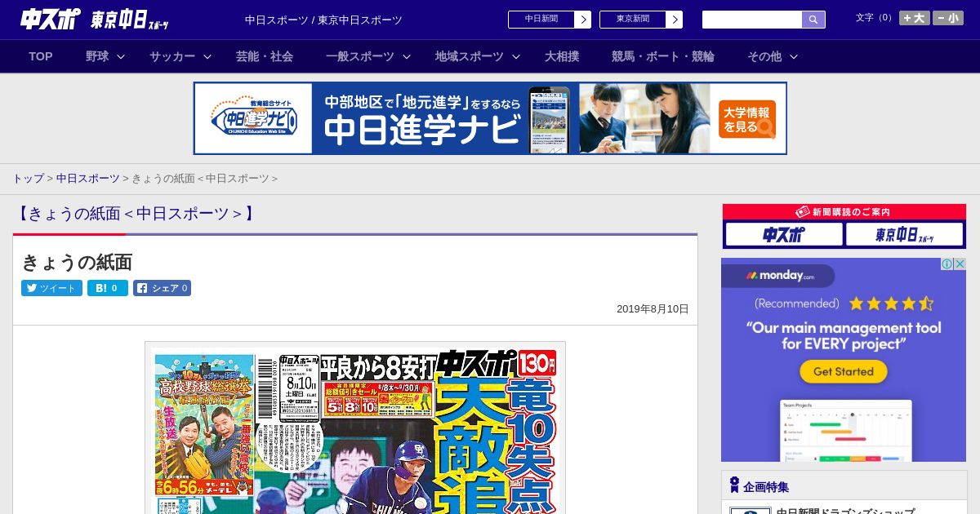Expand 地域スポーツ dropdown chevron
The width and height of the screenshot is (980, 514).
(516, 56)
